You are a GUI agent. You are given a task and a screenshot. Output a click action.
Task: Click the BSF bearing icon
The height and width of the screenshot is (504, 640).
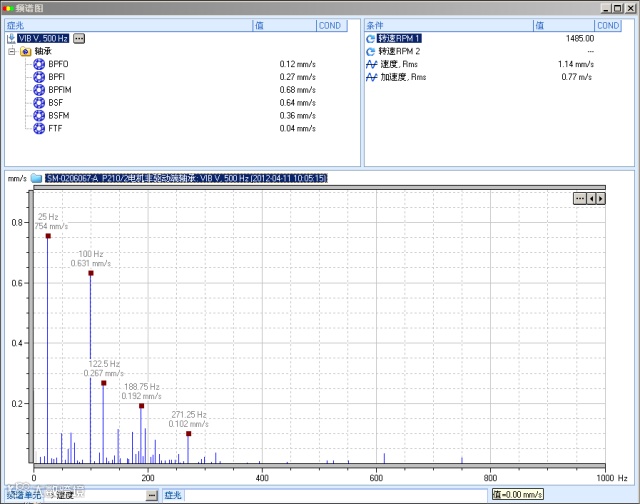[x=39, y=102]
